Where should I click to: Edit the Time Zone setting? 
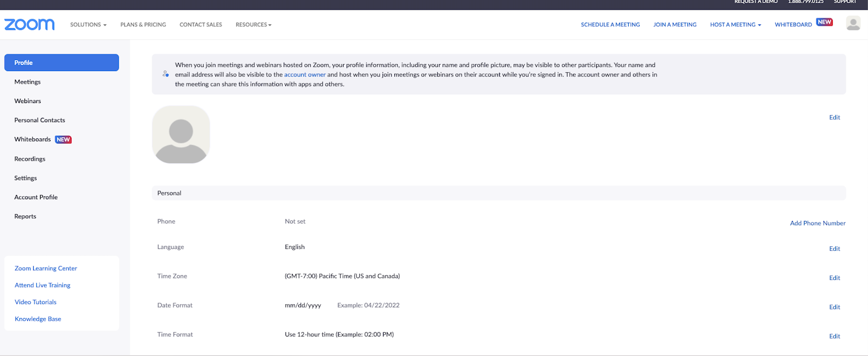coord(834,278)
